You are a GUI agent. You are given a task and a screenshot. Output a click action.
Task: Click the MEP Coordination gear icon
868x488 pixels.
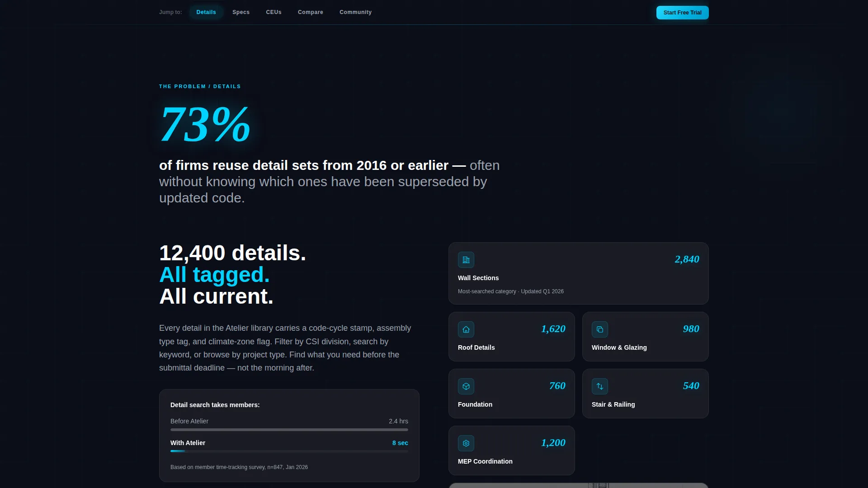[466, 443]
